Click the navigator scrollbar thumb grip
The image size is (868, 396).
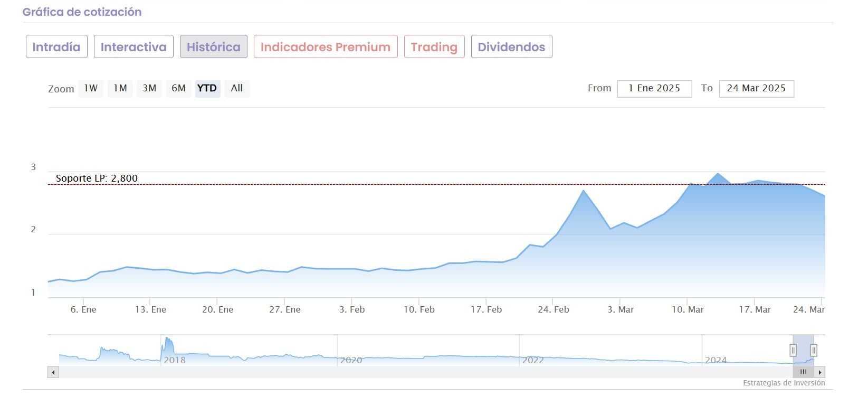[803, 372]
